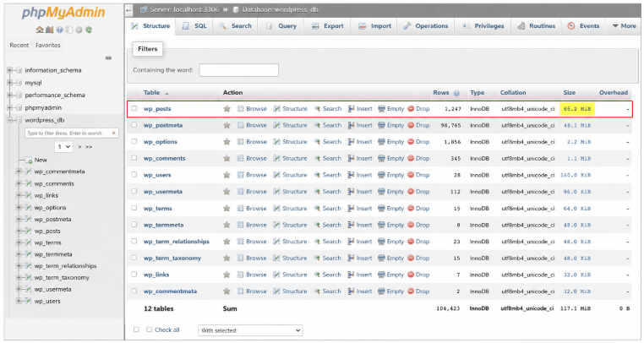Click the sidebar table filter field
Image resolution: width=644 pixels, height=343 pixels.
click(x=72, y=133)
